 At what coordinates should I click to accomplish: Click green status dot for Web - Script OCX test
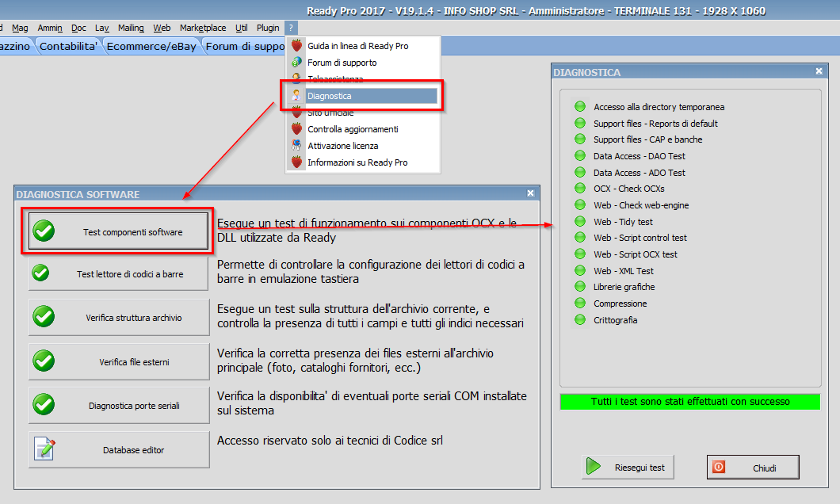pyautogui.click(x=579, y=254)
